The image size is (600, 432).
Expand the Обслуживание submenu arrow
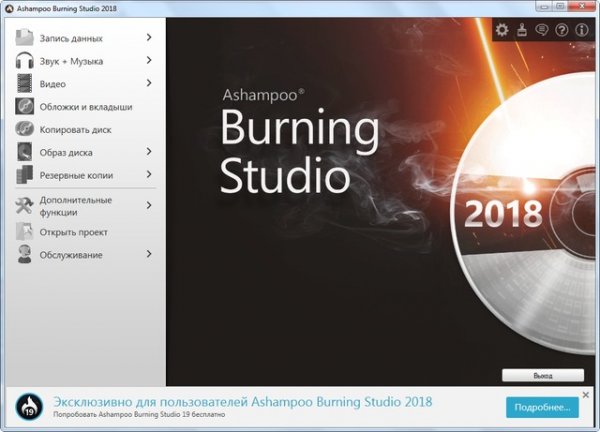149,254
